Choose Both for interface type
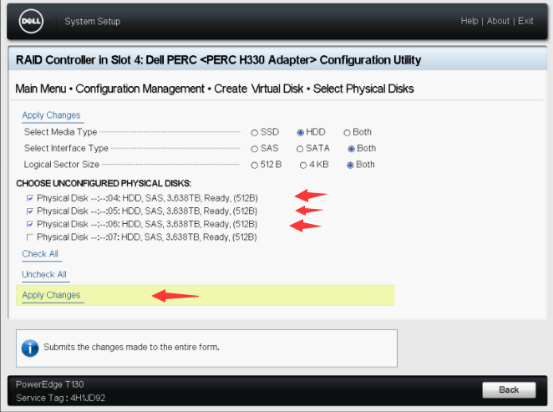 (351, 149)
